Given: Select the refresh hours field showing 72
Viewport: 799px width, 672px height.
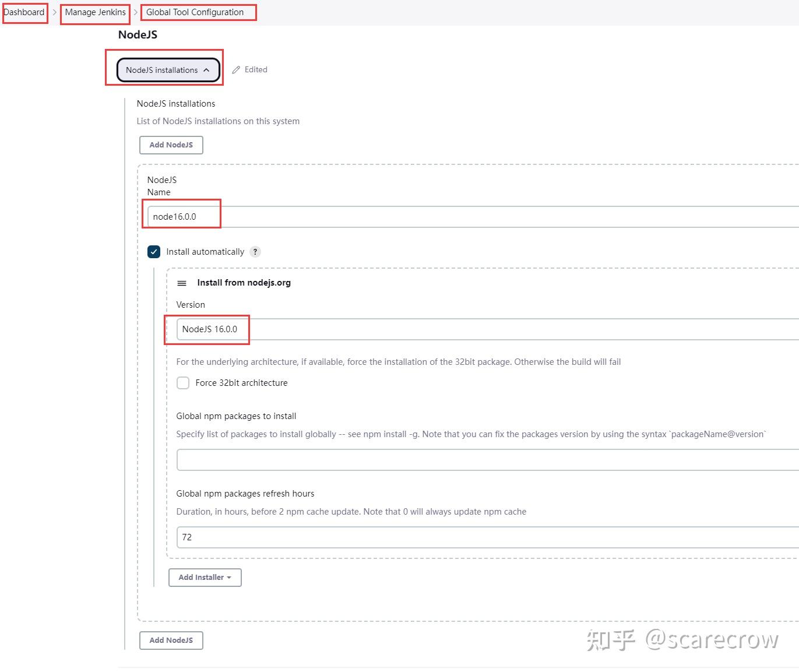Looking at the screenshot, I should pos(408,537).
